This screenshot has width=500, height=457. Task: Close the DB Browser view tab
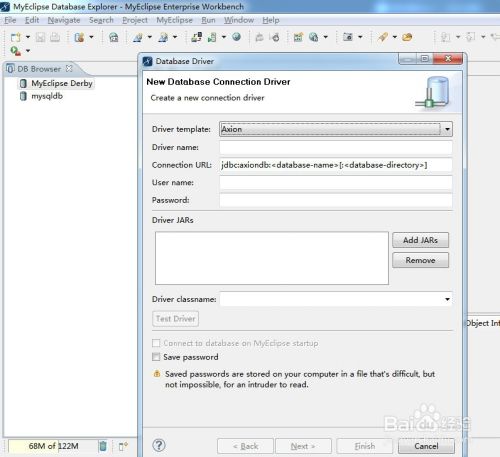click(x=69, y=68)
